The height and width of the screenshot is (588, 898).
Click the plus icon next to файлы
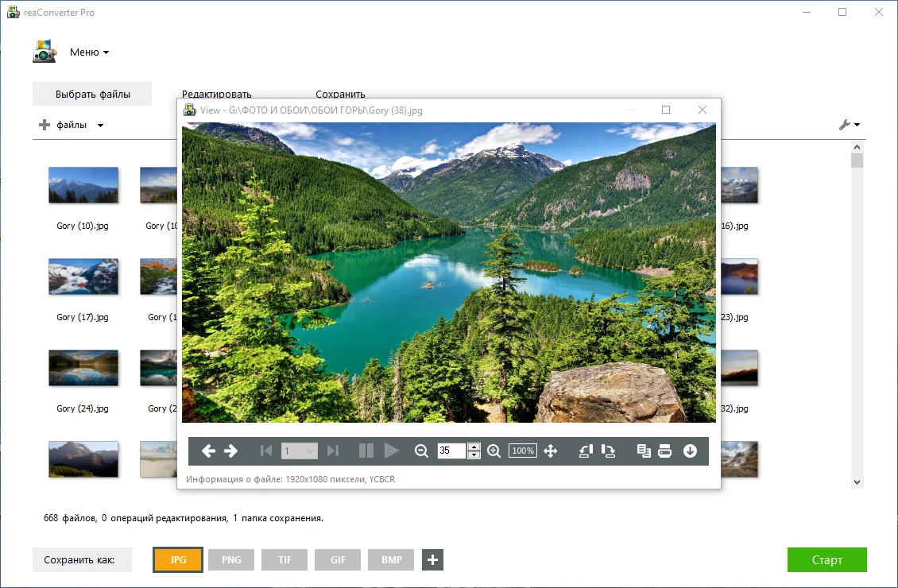pos(44,125)
